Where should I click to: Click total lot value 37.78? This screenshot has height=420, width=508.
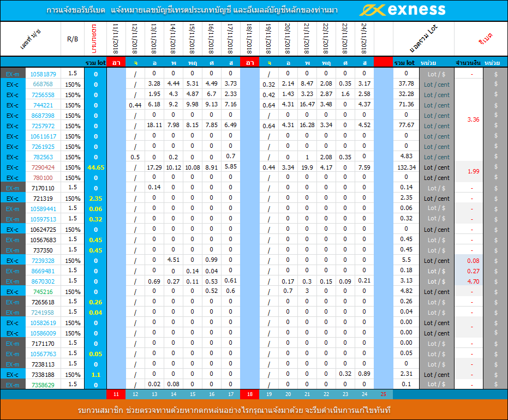(407, 83)
